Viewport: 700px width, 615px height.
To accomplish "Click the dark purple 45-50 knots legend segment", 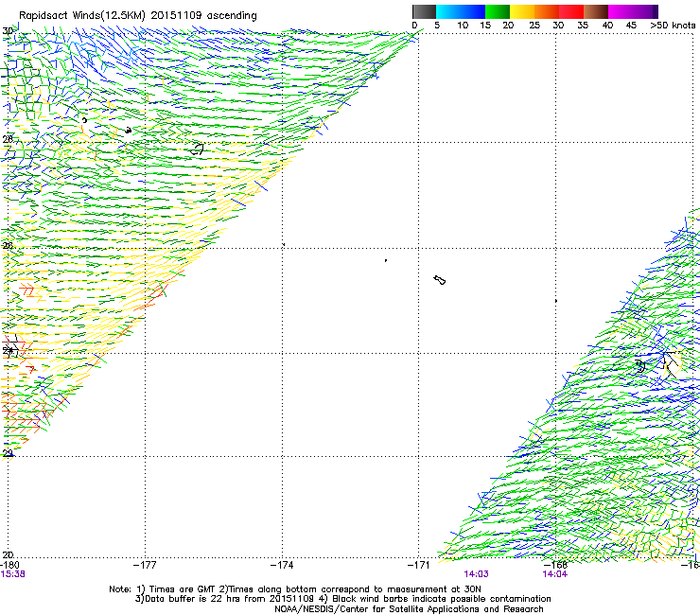I will click(x=645, y=11).
